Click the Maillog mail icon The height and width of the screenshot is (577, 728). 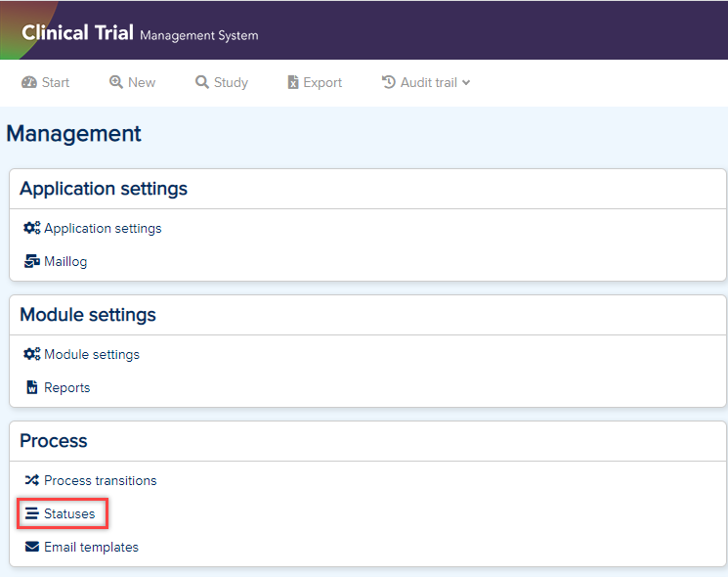tap(32, 261)
